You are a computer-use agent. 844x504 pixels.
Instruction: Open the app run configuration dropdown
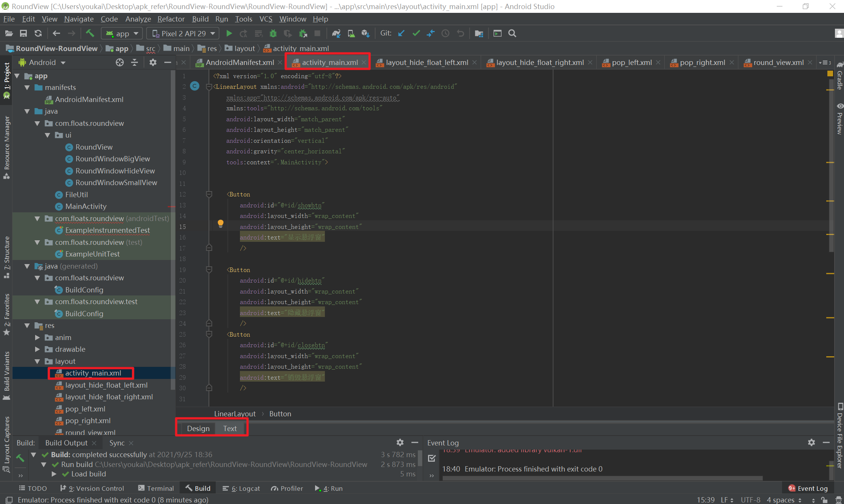(122, 34)
